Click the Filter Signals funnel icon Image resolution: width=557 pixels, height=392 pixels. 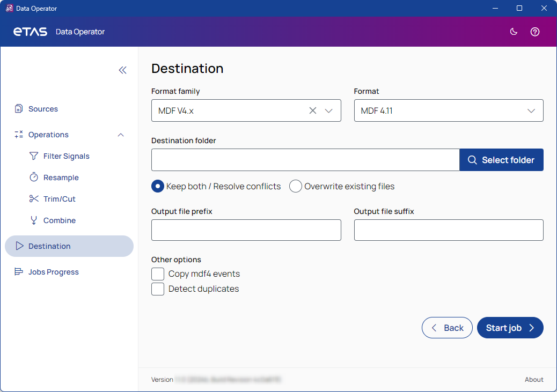(x=34, y=156)
